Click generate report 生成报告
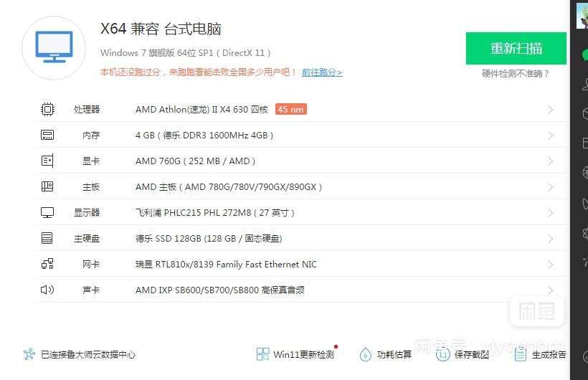588x380 pixels. coord(540,354)
